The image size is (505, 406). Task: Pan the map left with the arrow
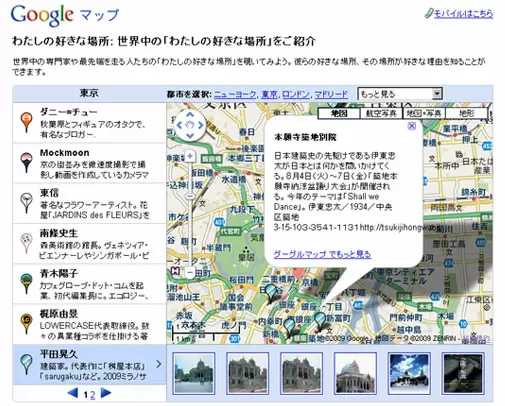(179, 125)
